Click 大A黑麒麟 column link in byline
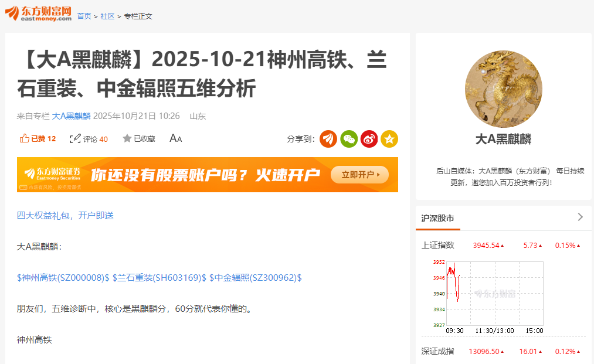 71,116
